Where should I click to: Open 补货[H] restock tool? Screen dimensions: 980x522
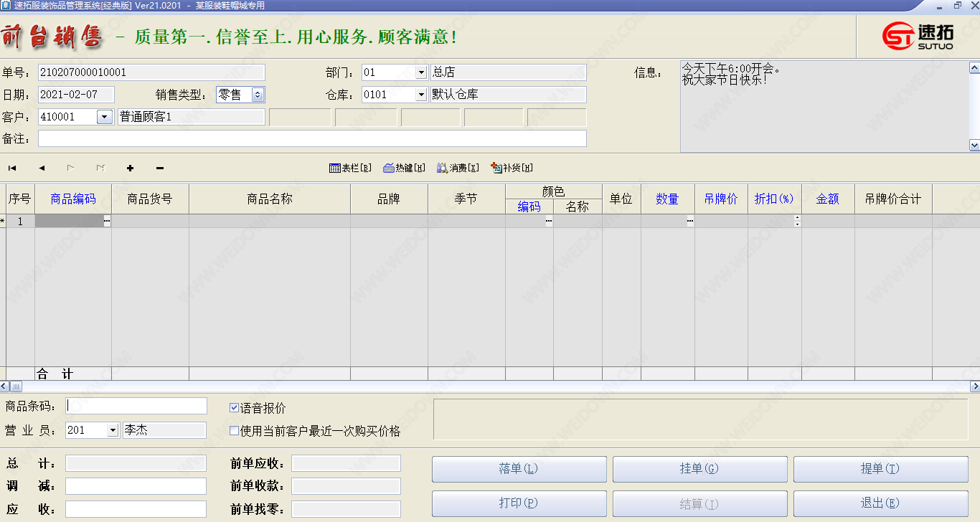tap(512, 169)
